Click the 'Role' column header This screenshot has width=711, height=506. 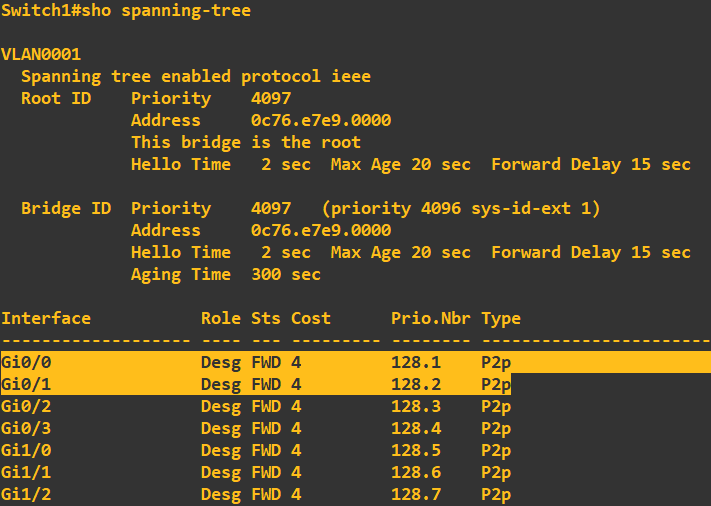click(x=220, y=318)
